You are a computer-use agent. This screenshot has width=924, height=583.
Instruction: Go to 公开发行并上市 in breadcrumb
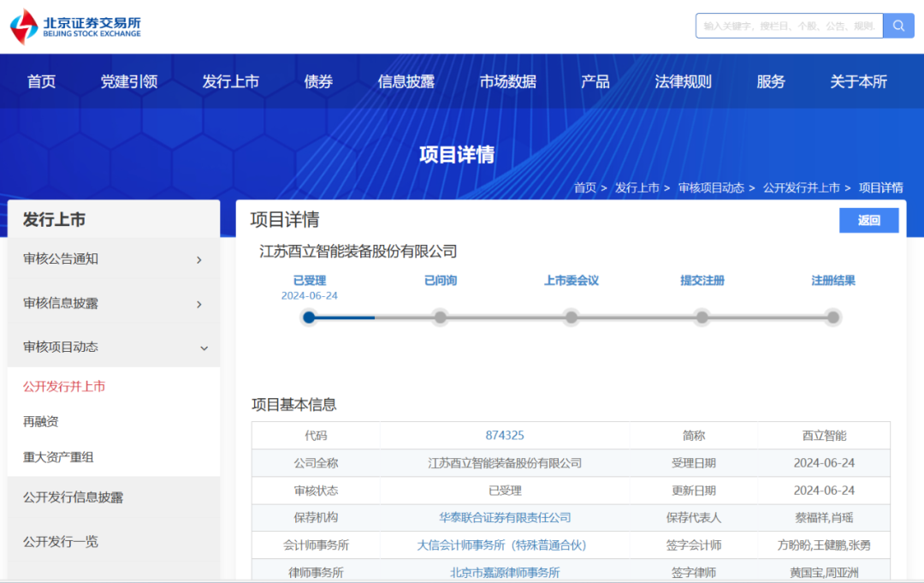coord(802,187)
